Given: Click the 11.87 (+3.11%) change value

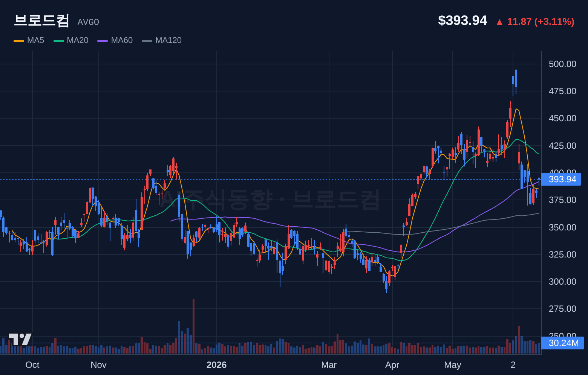Looking at the screenshot, I should tap(541, 22).
